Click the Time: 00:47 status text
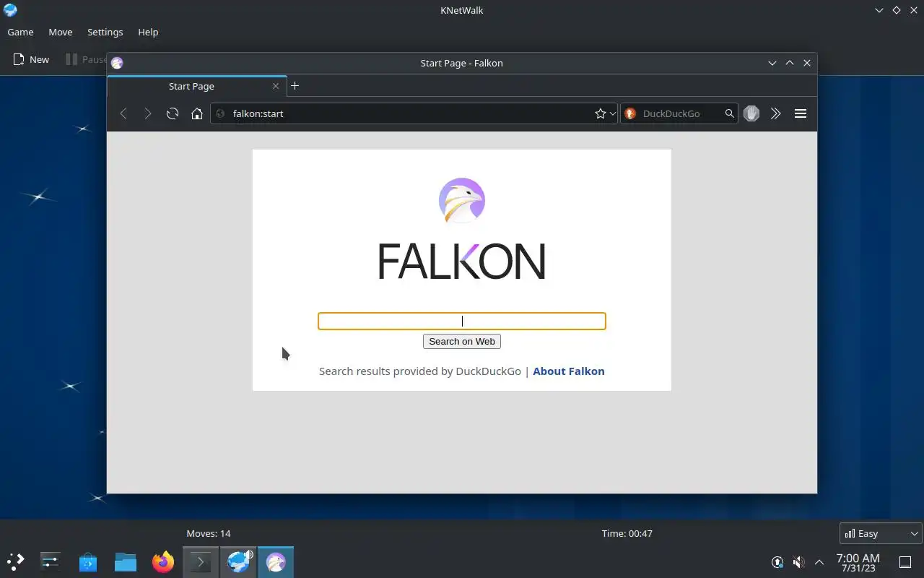 [x=627, y=533]
